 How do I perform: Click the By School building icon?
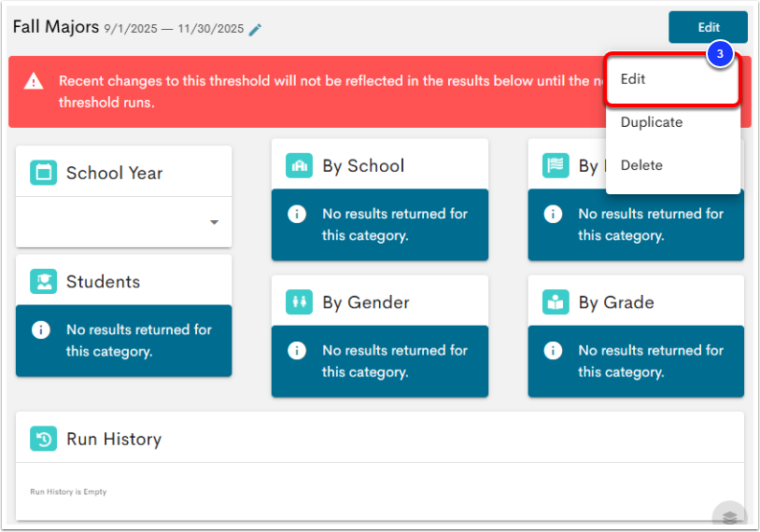pyautogui.click(x=299, y=166)
